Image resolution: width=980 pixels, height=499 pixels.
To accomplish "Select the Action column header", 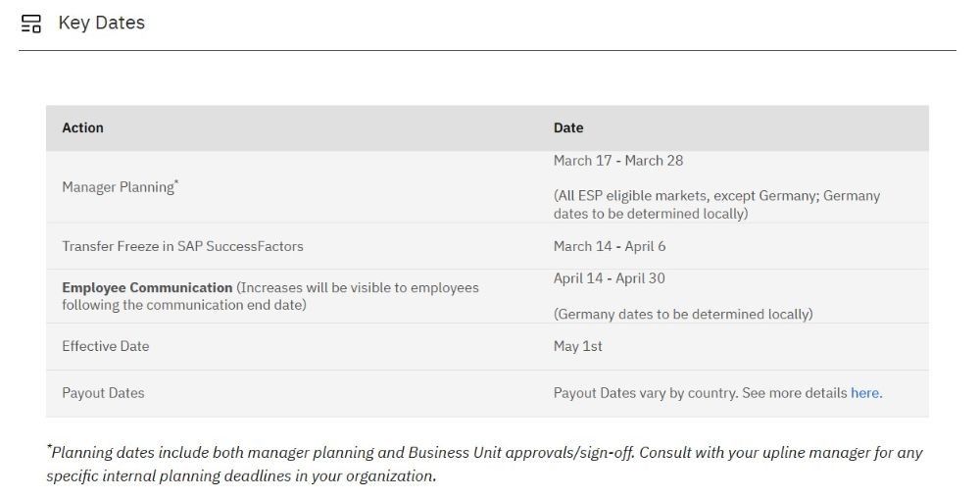I will click(82, 127).
